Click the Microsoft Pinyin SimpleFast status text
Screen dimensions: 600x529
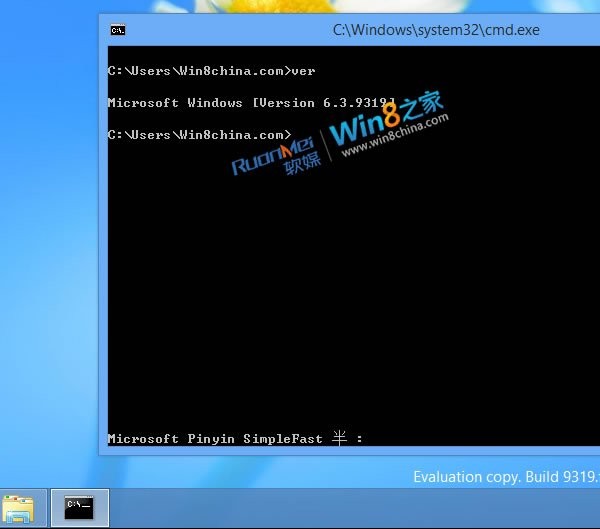click(x=214, y=439)
